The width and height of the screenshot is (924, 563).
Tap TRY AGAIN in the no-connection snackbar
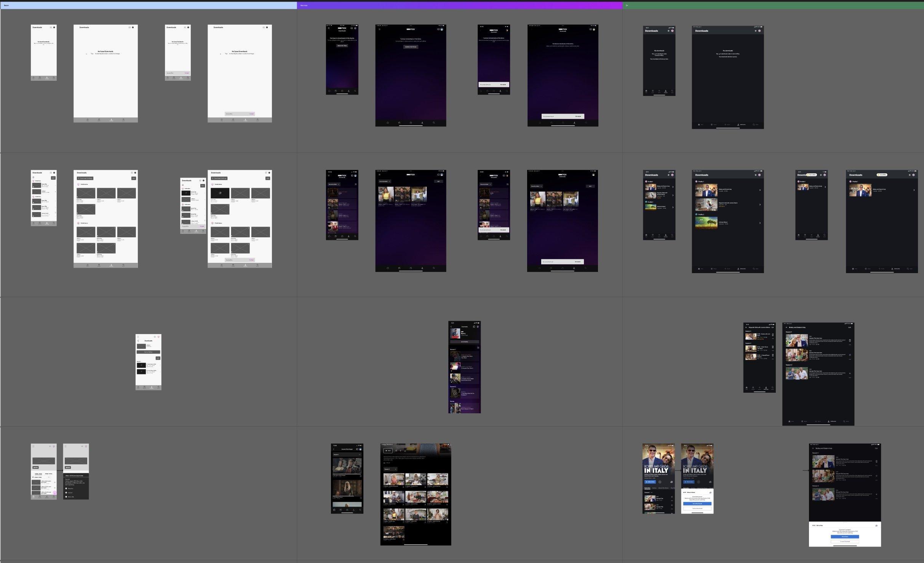[503, 230]
